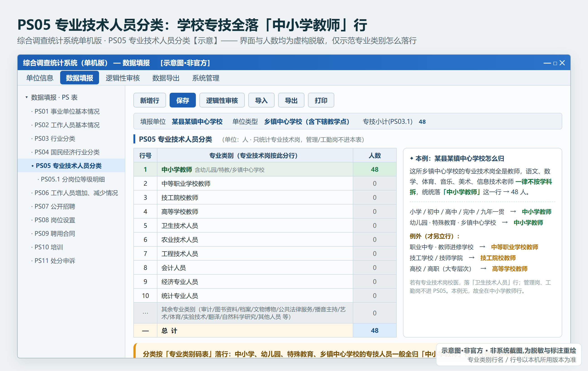Select the 中等职业学校教师 row label
This screenshot has width=588, height=371.
186,184
